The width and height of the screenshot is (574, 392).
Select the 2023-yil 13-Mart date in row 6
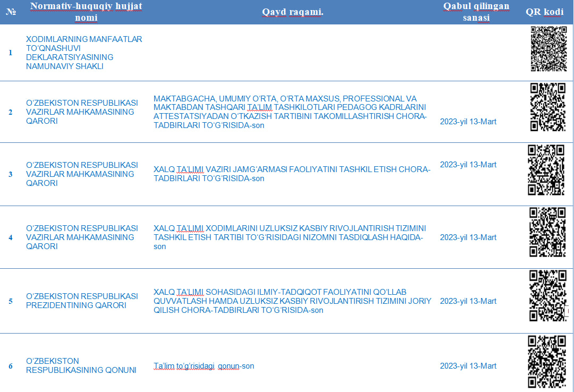[x=468, y=366]
